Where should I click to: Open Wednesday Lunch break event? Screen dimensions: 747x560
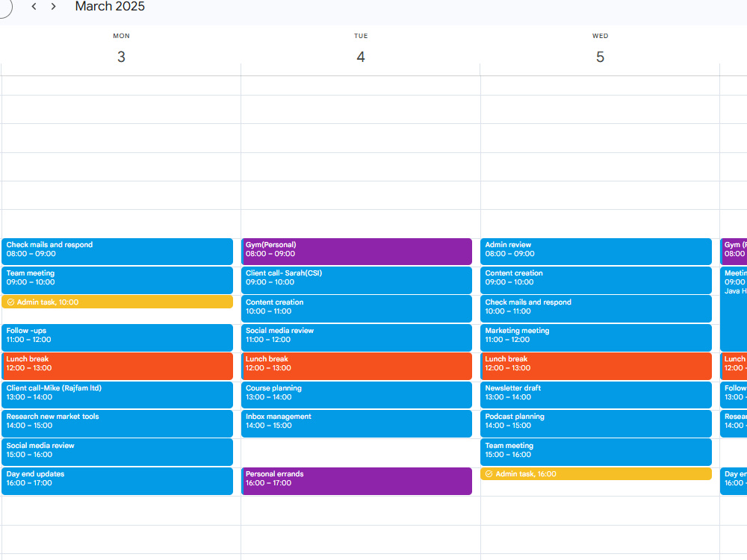[x=596, y=366]
